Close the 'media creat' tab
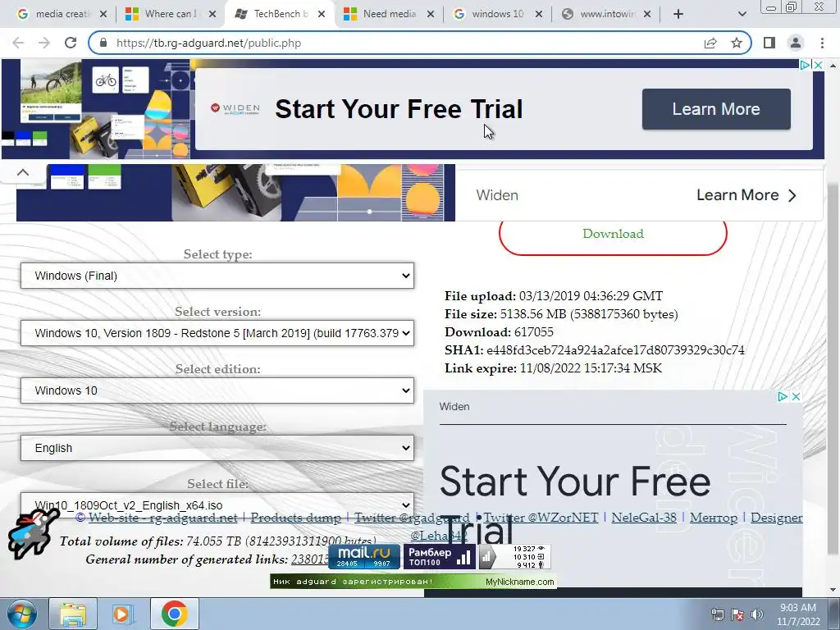The width and height of the screenshot is (840, 630). click(103, 14)
